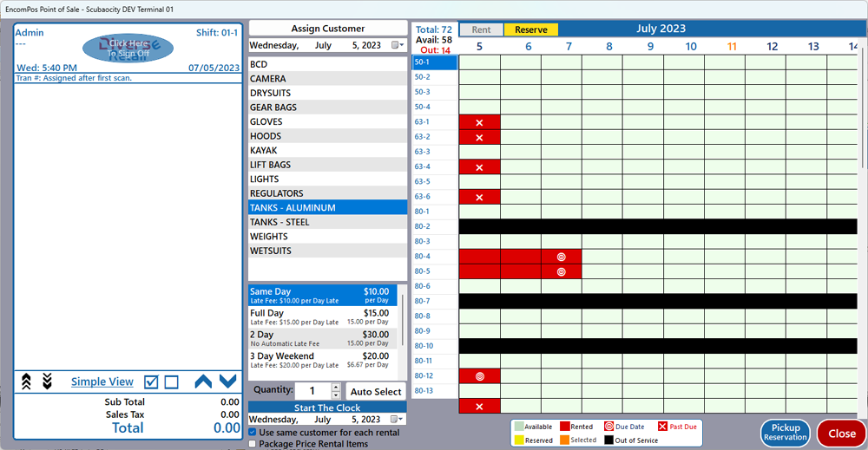Image resolution: width=868 pixels, height=450 pixels.
Task: Click the blue single up arrow icon
Action: pyautogui.click(x=203, y=382)
